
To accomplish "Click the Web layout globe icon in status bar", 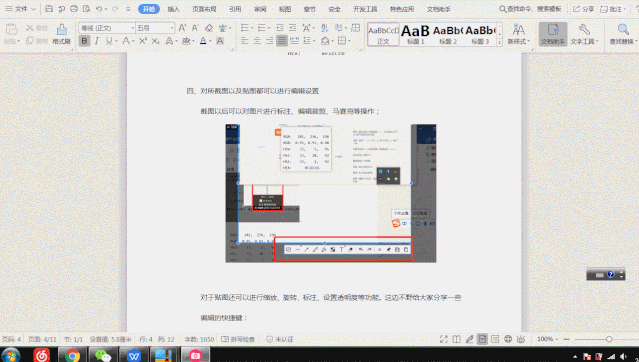I will 508,339.
